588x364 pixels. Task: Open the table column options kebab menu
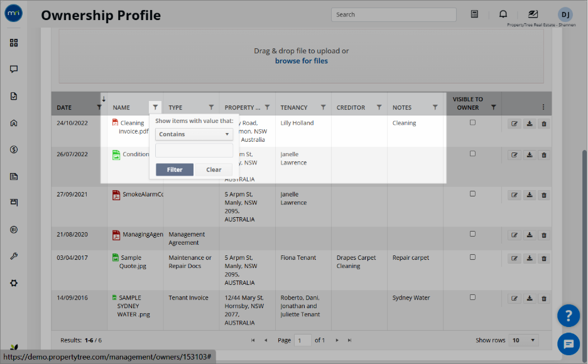[x=543, y=107]
